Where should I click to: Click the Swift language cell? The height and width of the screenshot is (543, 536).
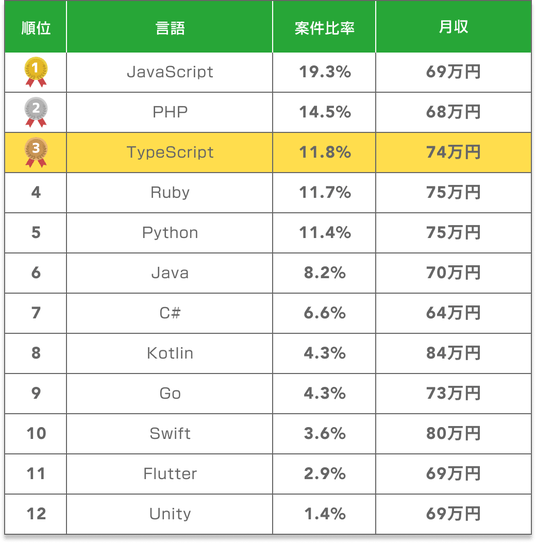(x=169, y=434)
